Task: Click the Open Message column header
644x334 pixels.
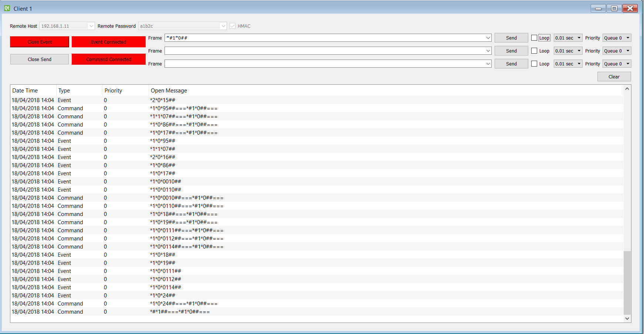Action: click(x=169, y=91)
